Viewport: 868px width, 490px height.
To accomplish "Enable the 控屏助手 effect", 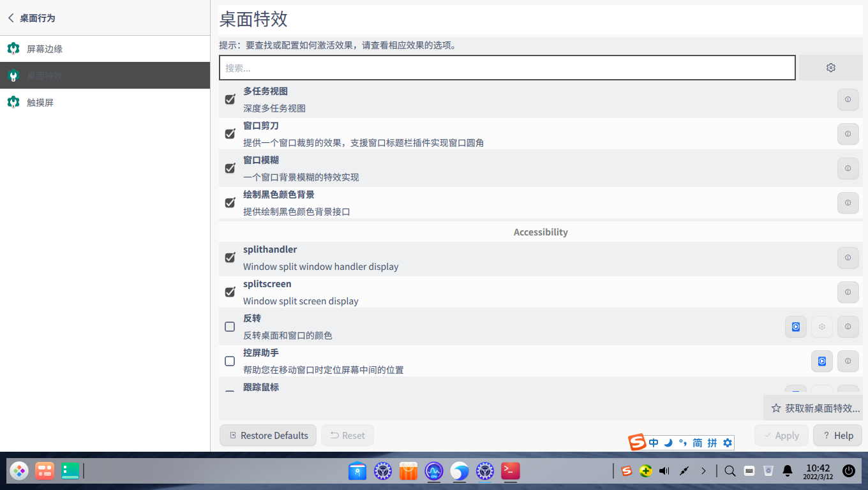I will [x=230, y=361].
